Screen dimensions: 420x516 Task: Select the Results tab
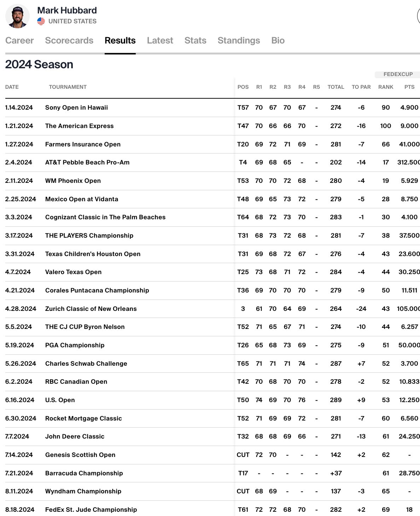point(120,41)
